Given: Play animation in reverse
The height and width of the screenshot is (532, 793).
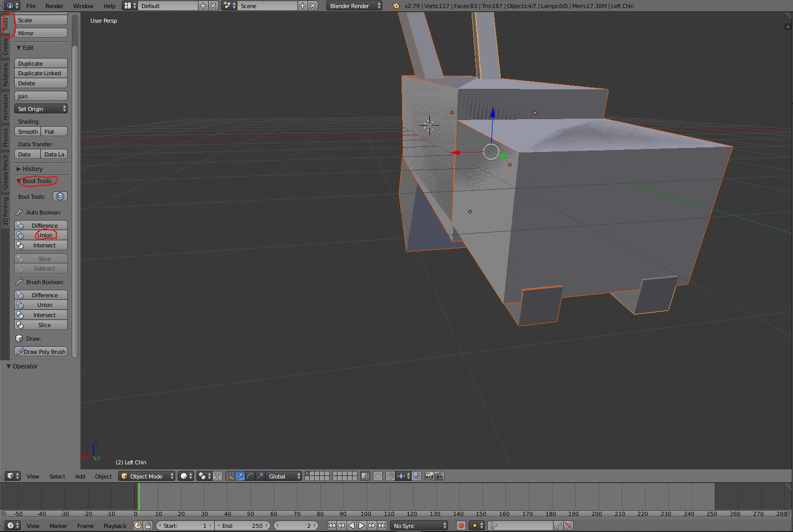Looking at the screenshot, I should [352, 525].
